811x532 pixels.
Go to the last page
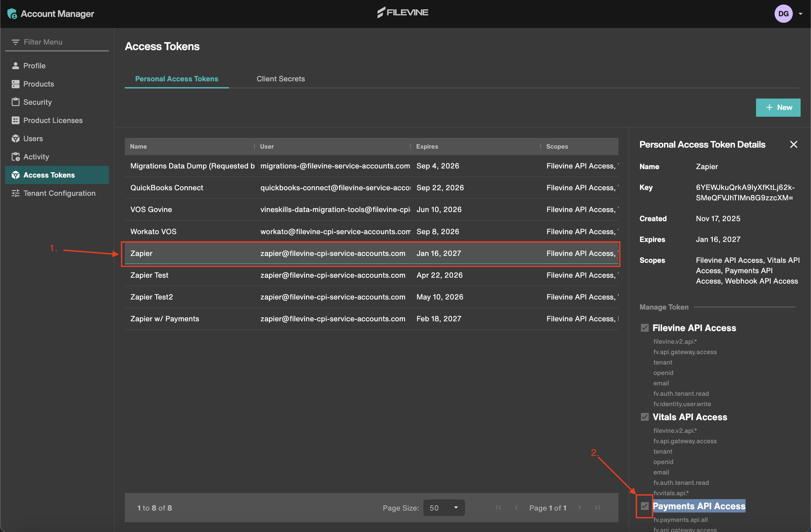(597, 508)
